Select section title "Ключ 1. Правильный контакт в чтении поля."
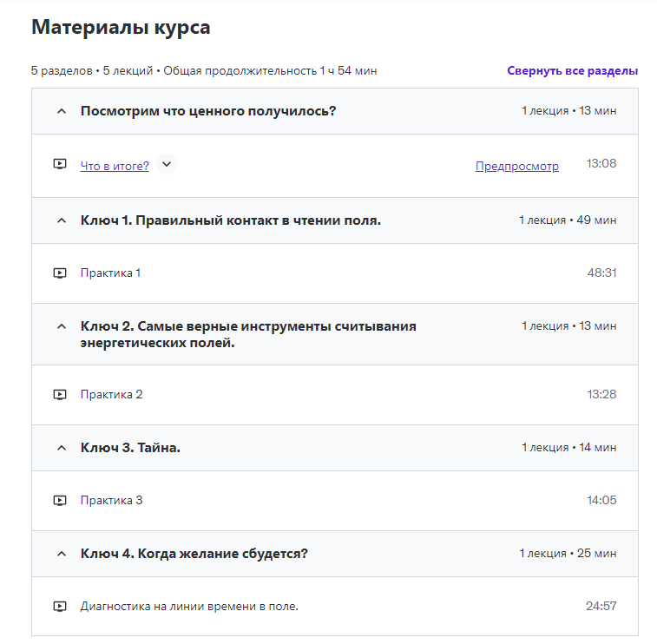 coord(230,220)
